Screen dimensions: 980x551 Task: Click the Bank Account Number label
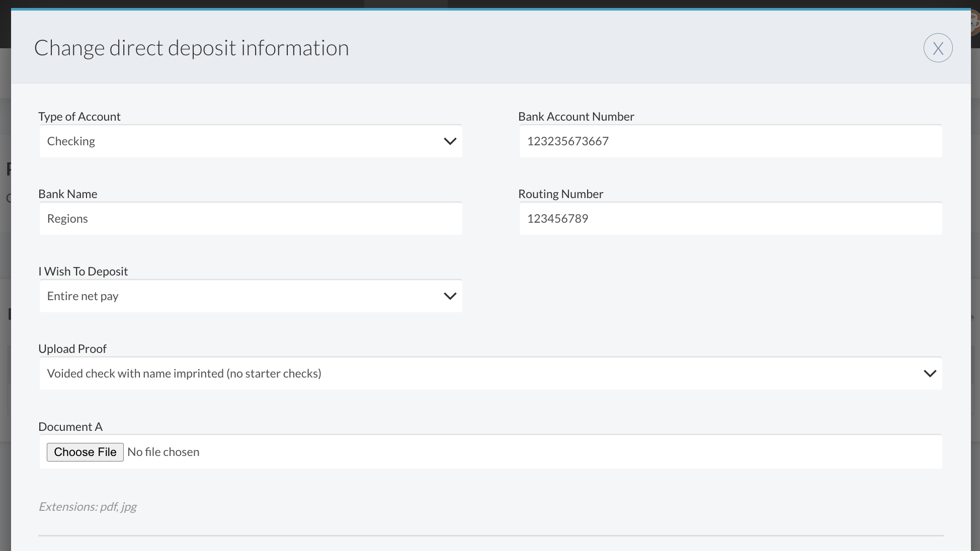point(576,117)
